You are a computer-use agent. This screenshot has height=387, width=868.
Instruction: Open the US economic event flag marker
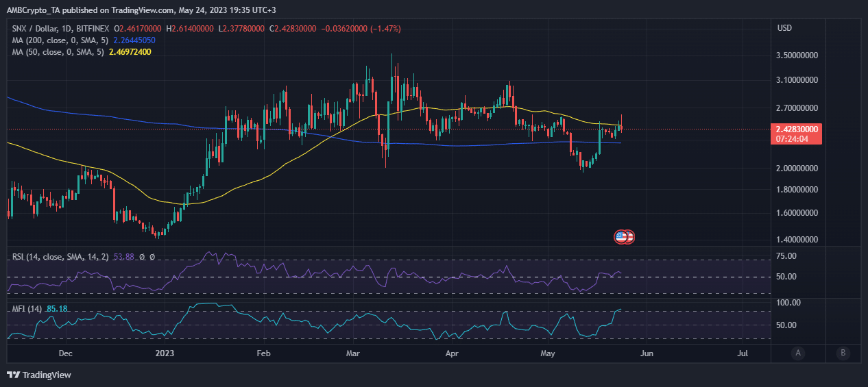pyautogui.click(x=621, y=237)
